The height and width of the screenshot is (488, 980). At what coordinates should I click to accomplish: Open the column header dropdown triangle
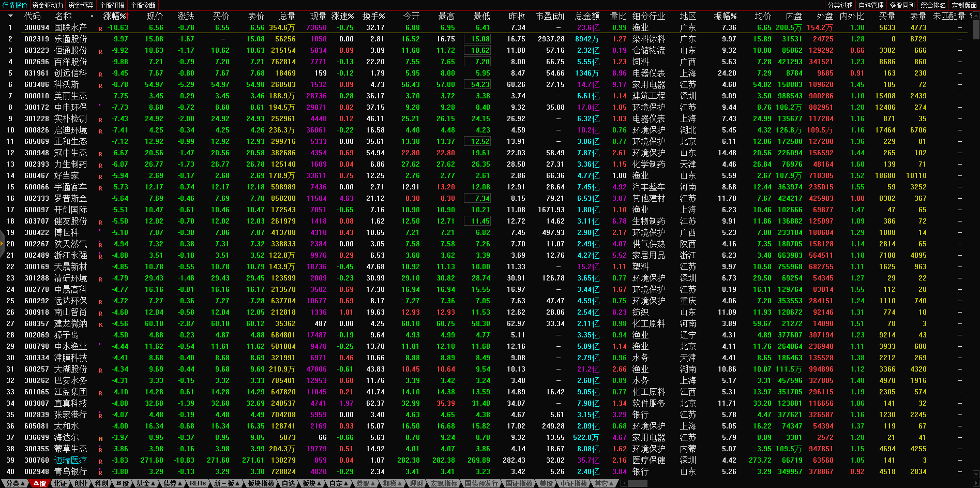[x=10, y=16]
